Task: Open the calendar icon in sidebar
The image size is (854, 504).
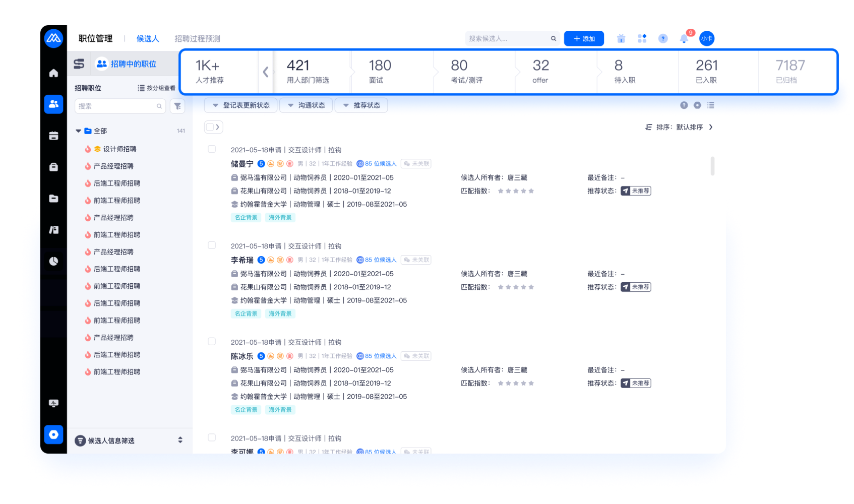Action: (x=53, y=136)
